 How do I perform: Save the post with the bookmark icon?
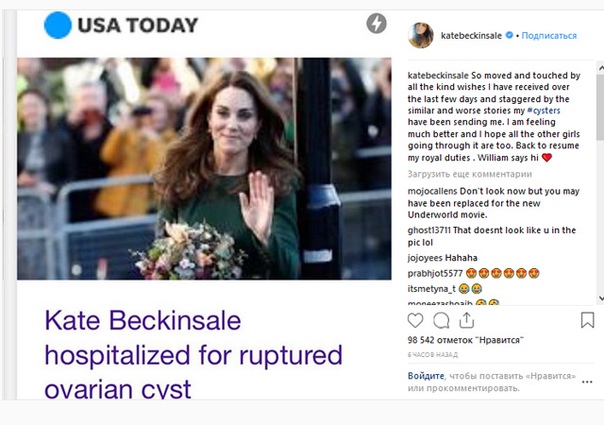(x=587, y=320)
